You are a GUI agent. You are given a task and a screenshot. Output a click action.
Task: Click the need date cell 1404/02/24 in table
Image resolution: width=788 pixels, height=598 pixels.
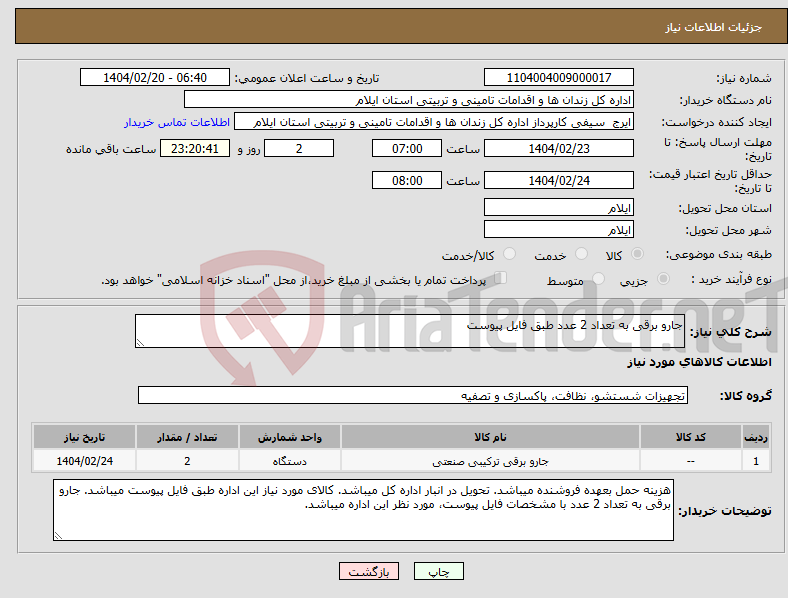[x=84, y=461]
